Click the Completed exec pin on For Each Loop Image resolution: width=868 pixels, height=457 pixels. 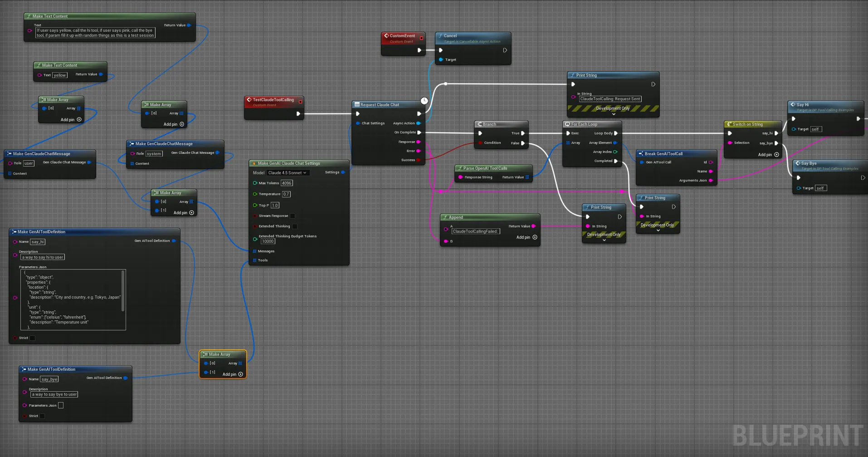(x=615, y=161)
